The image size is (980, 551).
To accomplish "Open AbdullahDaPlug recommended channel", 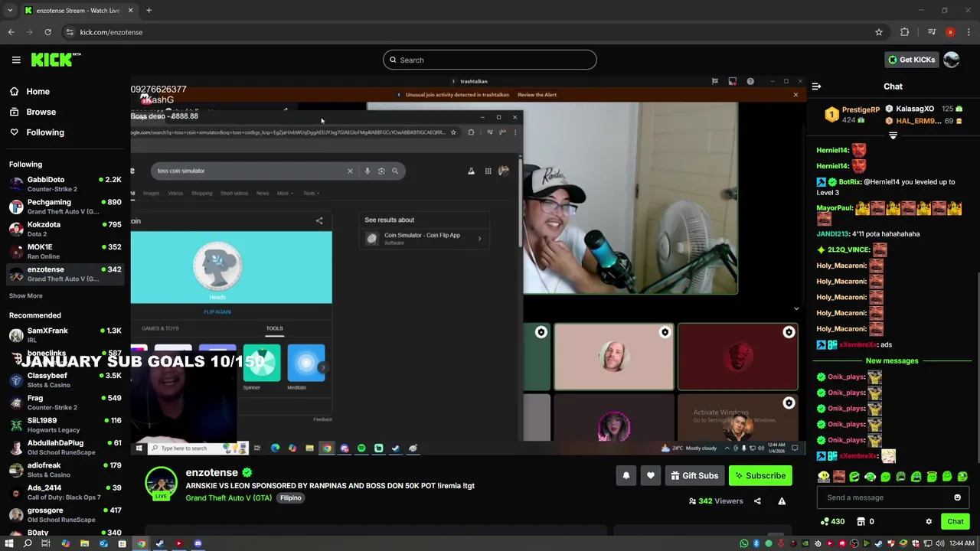I will pos(65,448).
